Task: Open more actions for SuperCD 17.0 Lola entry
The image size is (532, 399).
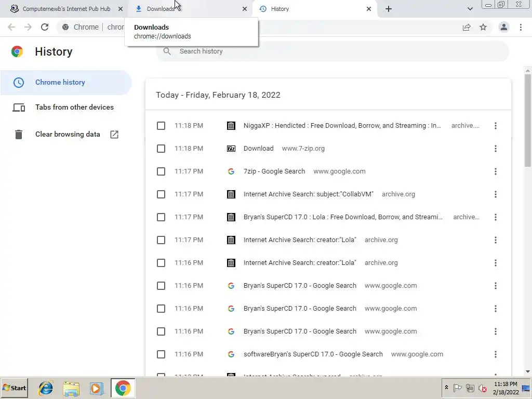Action: coord(495,217)
